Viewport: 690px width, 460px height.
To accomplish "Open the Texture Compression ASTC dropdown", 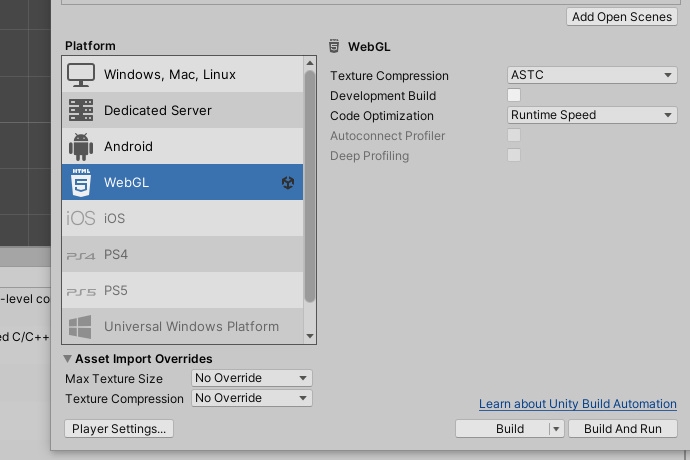I will click(x=592, y=75).
